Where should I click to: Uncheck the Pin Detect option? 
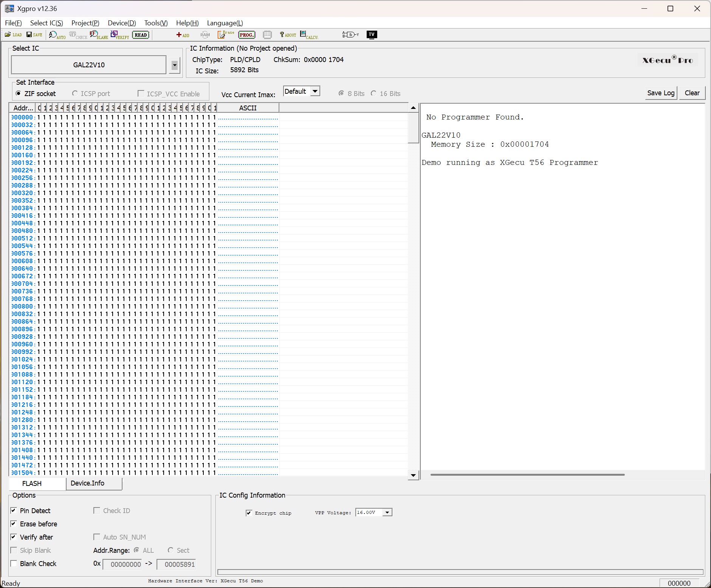pyautogui.click(x=14, y=510)
